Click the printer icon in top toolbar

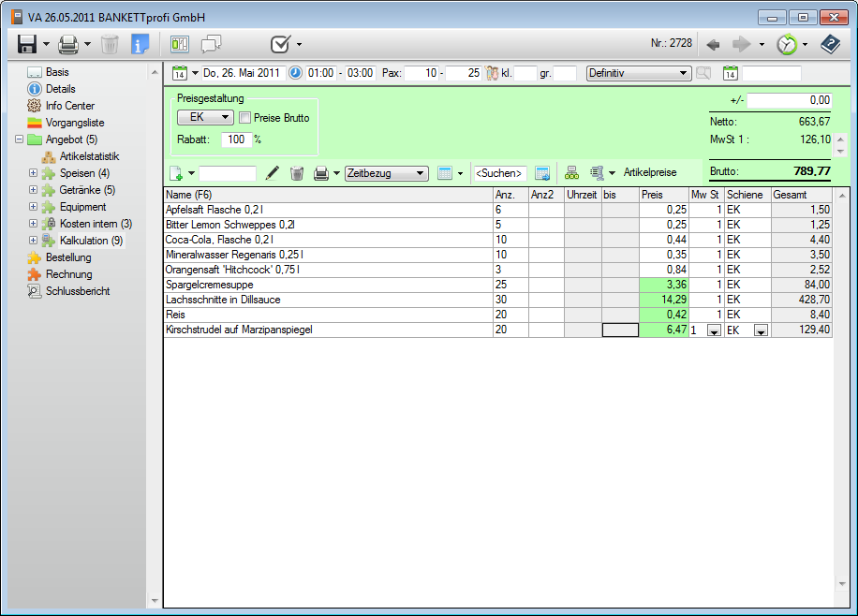pos(68,44)
